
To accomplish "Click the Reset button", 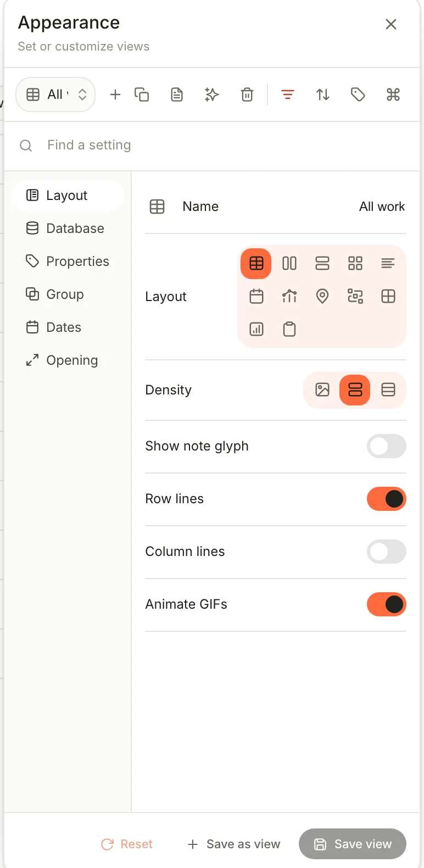I will pyautogui.click(x=127, y=844).
